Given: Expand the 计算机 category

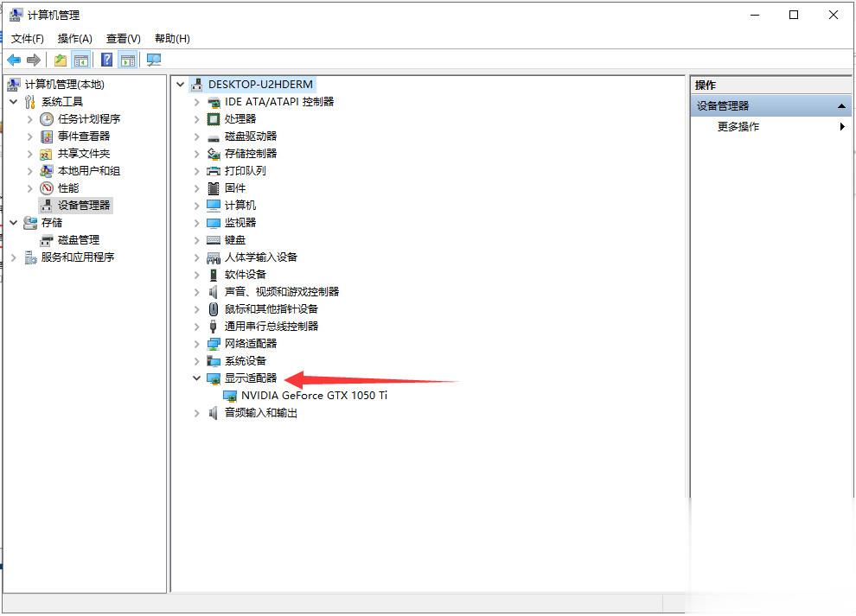Looking at the screenshot, I should click(196, 206).
